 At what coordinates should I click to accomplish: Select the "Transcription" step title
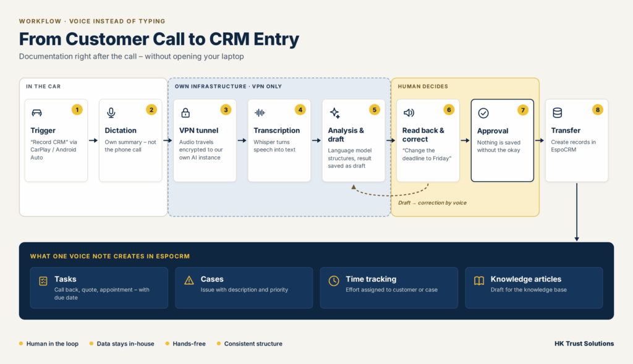pyautogui.click(x=276, y=130)
